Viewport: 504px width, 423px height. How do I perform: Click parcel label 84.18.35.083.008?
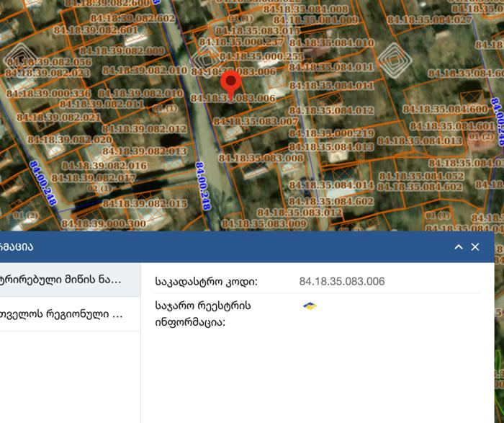[x=261, y=158]
